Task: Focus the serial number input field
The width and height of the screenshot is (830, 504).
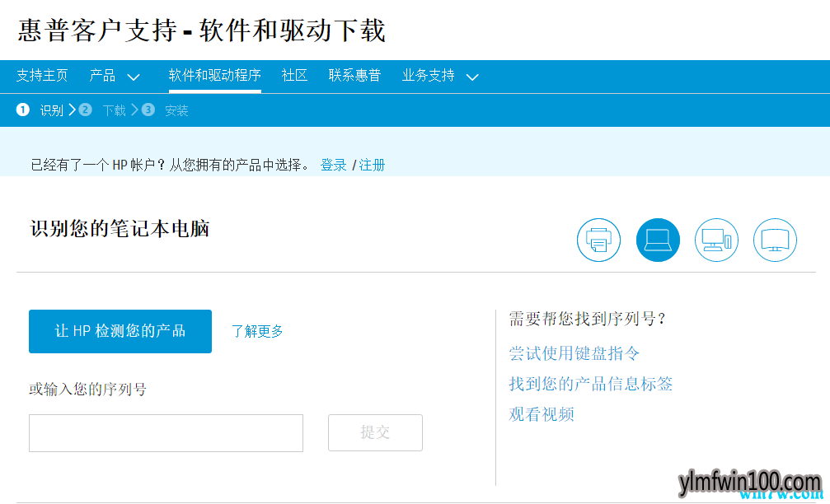Action: pos(166,433)
